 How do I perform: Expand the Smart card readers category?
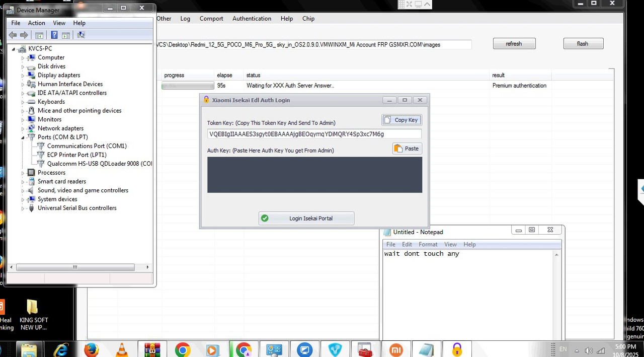23,182
